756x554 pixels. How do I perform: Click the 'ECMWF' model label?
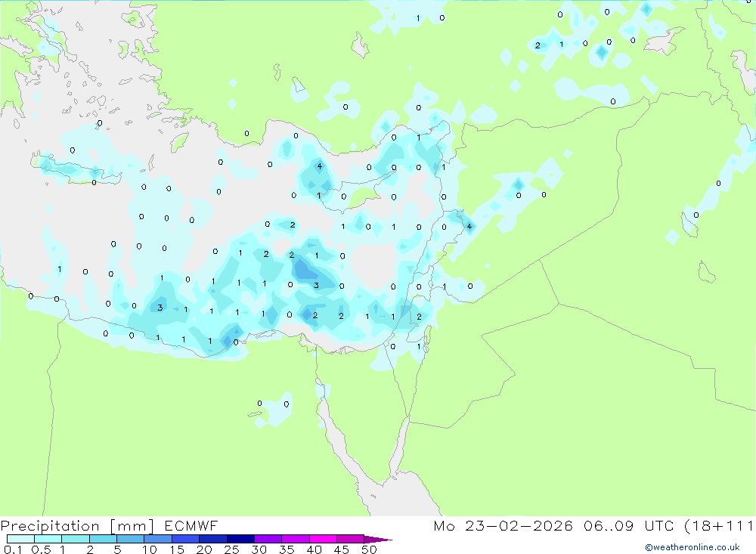pos(191,525)
